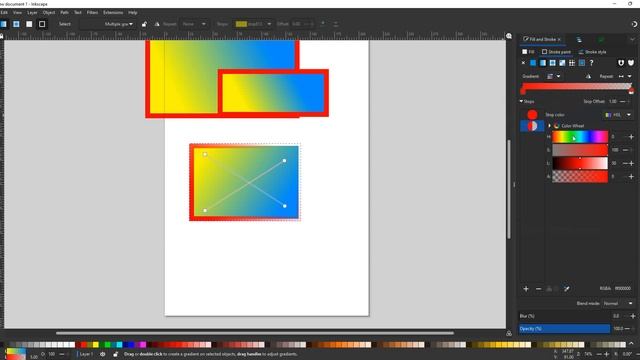The height and width of the screenshot is (360, 640).
Task: Expand the Color Wheel disclosure triangle
Action: click(x=549, y=126)
